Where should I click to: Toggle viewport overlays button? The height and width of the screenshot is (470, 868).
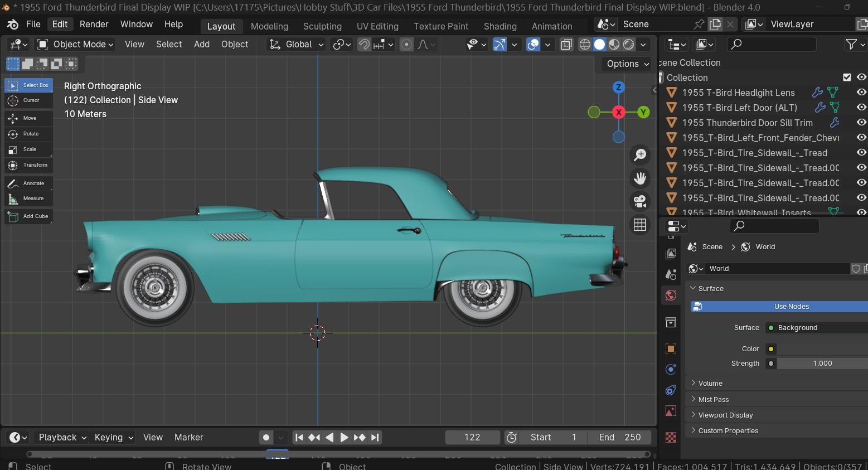click(x=534, y=45)
